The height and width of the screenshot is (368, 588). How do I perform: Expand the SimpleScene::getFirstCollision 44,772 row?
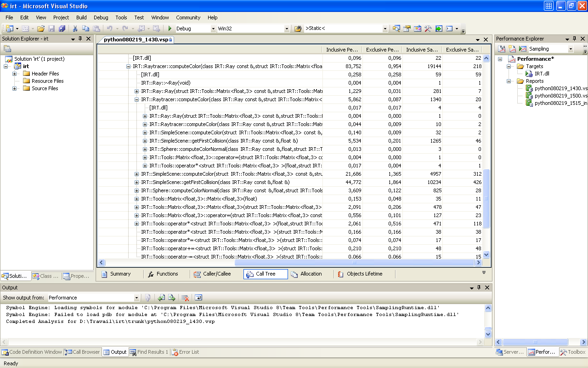(x=136, y=182)
